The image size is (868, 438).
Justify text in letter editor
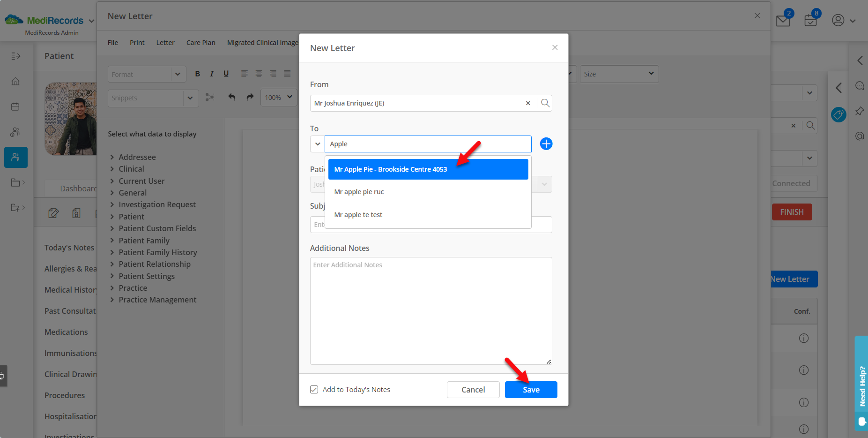287,74
